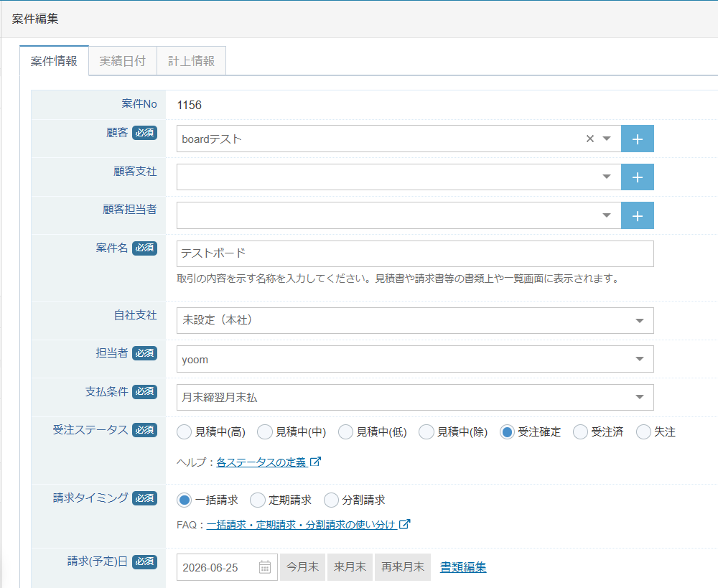This screenshot has height=588, width=718.
Task: Click the 案件名 input containing テストボード
Action: (415, 253)
